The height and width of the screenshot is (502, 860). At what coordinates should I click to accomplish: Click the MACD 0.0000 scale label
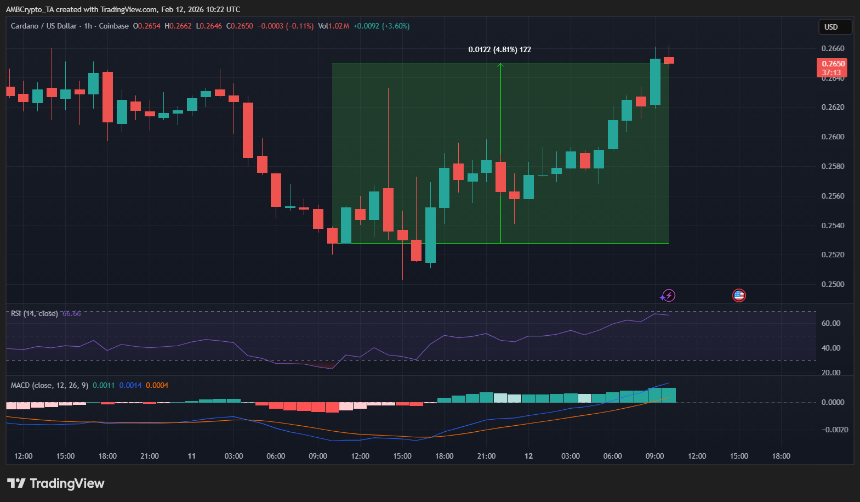(x=830, y=402)
